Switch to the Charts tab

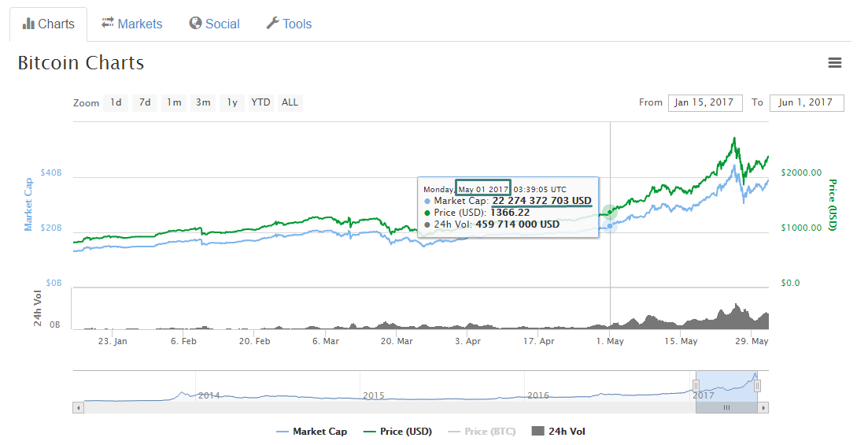[49, 24]
